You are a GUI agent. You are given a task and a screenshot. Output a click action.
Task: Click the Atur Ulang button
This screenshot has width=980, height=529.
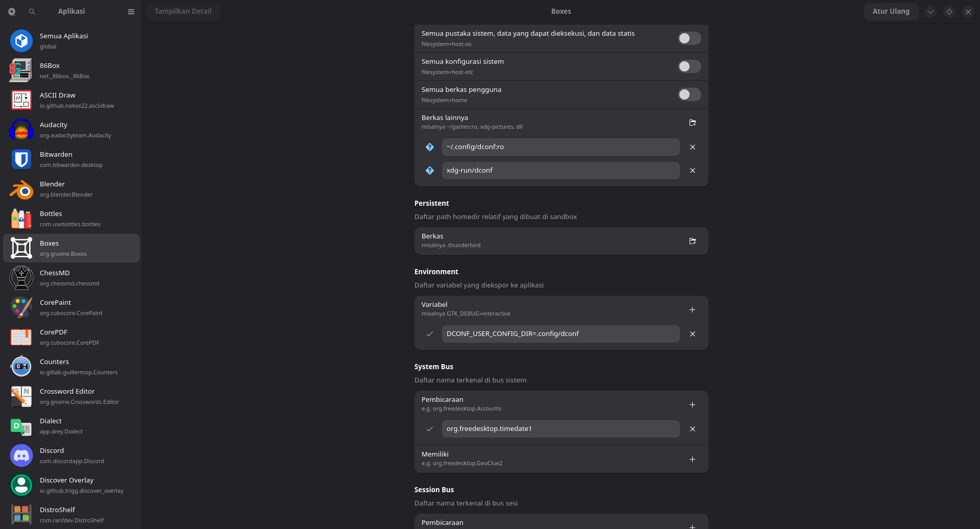coord(891,11)
